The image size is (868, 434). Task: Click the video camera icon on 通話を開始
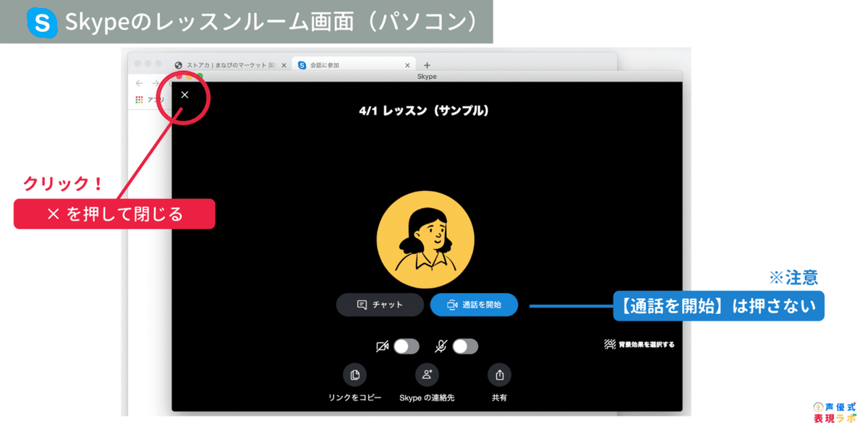tap(452, 305)
